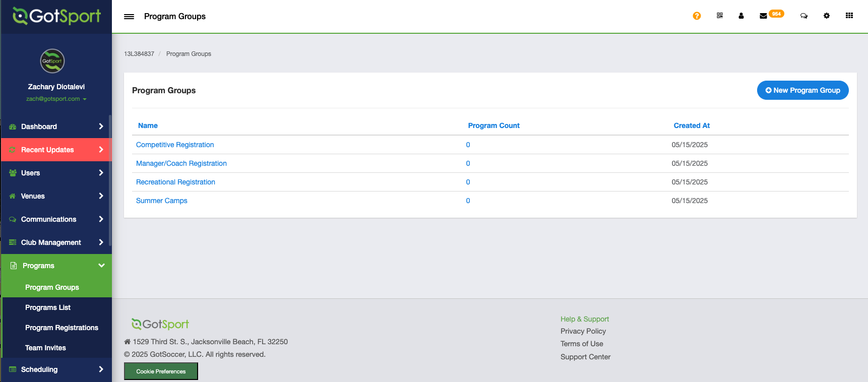This screenshot has height=382, width=868.
Task: Click the Dashboard icon in sidebar
Action: [x=13, y=126]
